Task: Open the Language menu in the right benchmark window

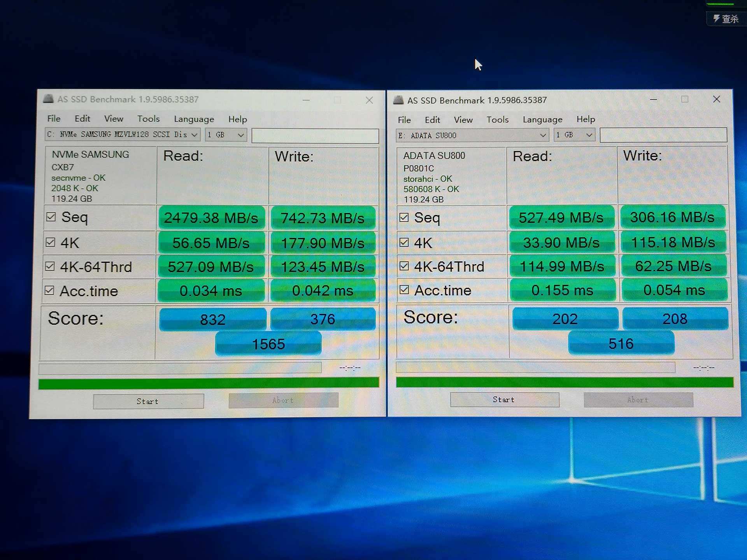Action: [542, 120]
